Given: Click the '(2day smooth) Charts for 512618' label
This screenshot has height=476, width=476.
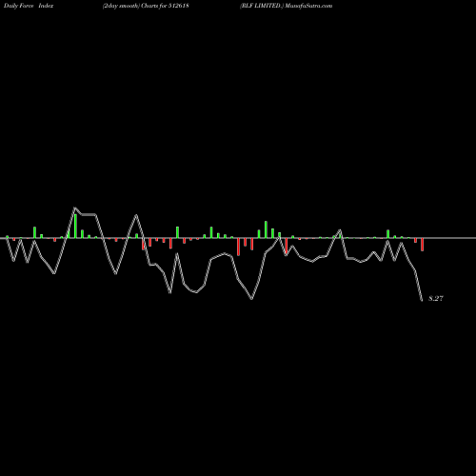Looking at the screenshot, I should click(146, 6).
